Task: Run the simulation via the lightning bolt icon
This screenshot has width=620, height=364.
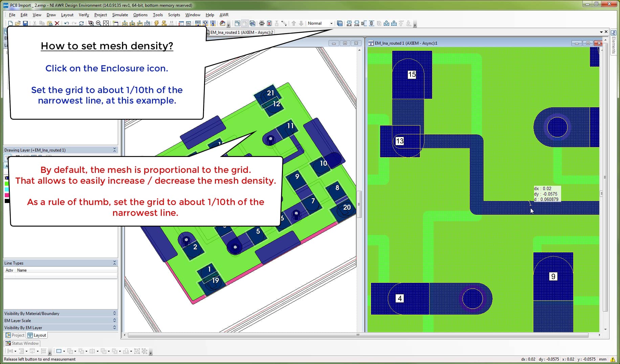Action: (156, 24)
